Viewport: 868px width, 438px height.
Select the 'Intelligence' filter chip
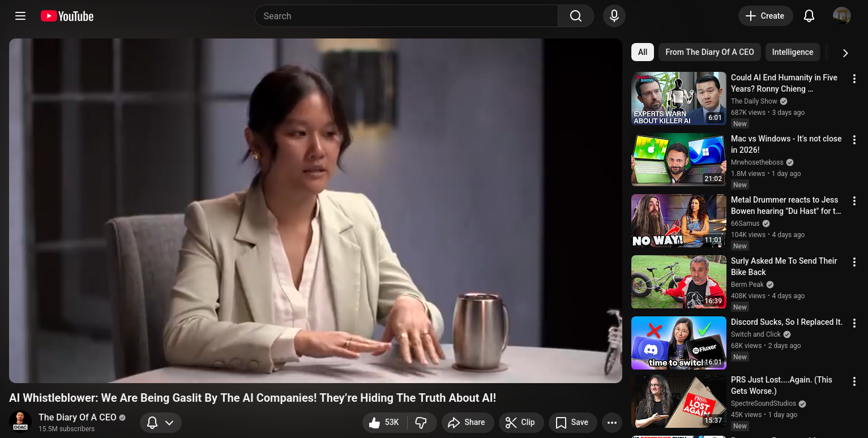click(x=792, y=52)
